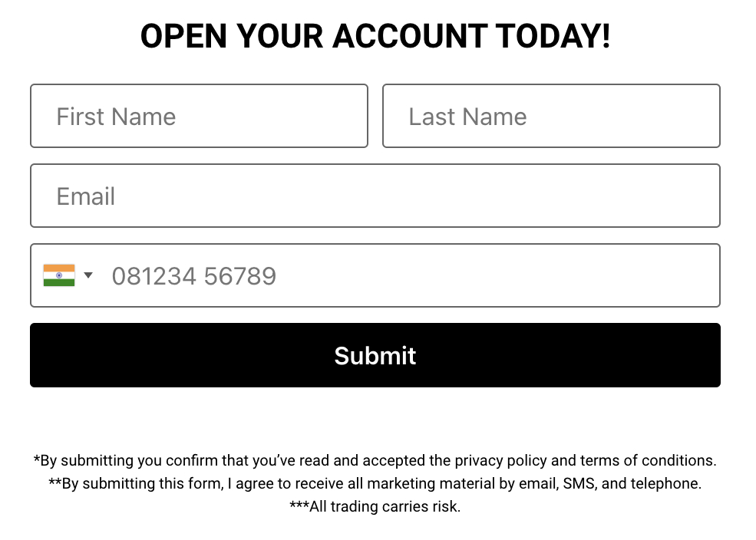Open the country code dropdown arrow

[87, 275]
